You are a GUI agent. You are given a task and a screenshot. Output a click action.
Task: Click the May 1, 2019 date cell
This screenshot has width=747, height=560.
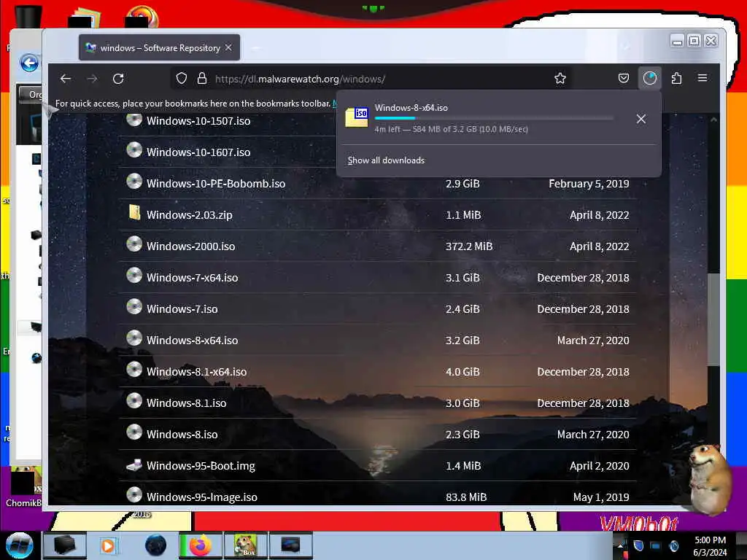pyautogui.click(x=601, y=497)
